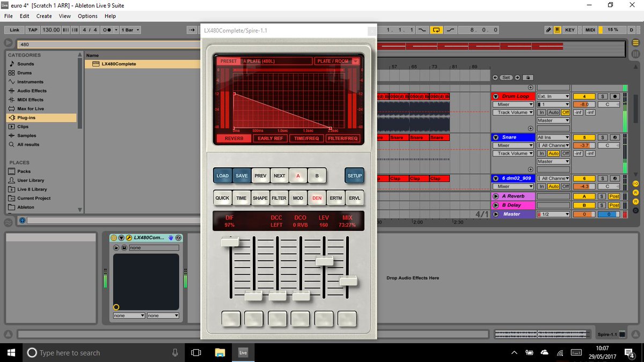Viewport: 644px width, 362px height.
Task: Open File Explorer in taskbar
Action: 219,352
